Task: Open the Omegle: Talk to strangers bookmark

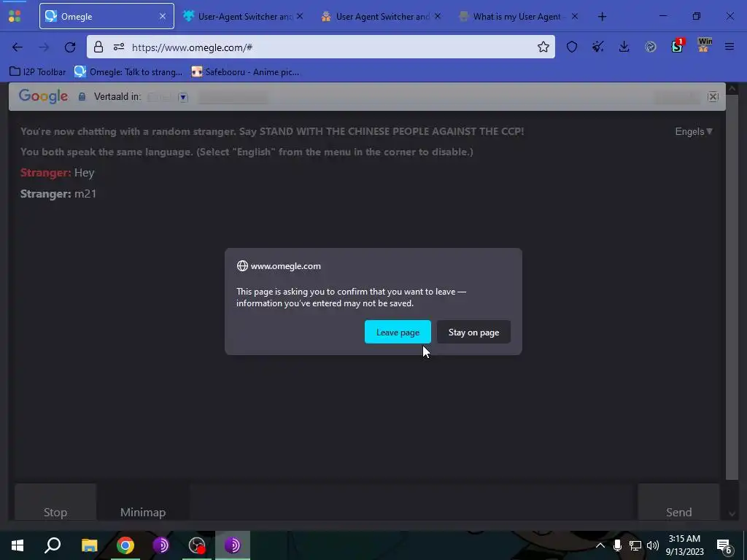Action: tap(128, 72)
